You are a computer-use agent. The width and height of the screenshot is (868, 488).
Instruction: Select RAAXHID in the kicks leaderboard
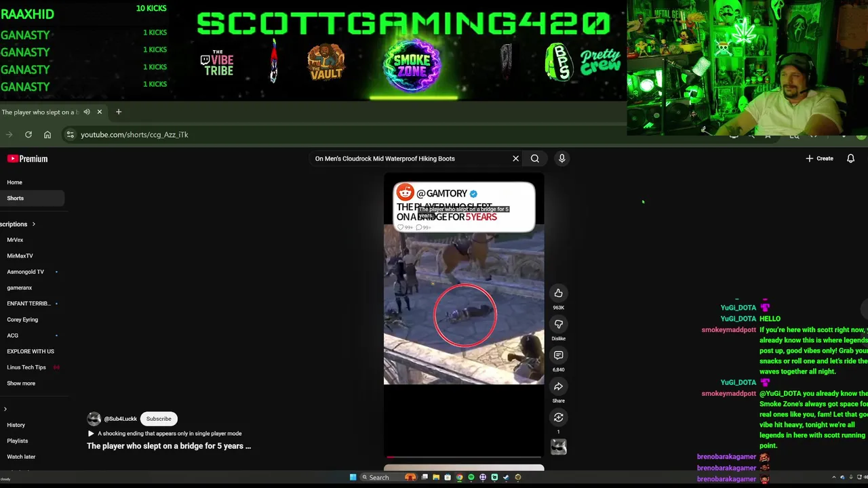(x=28, y=14)
